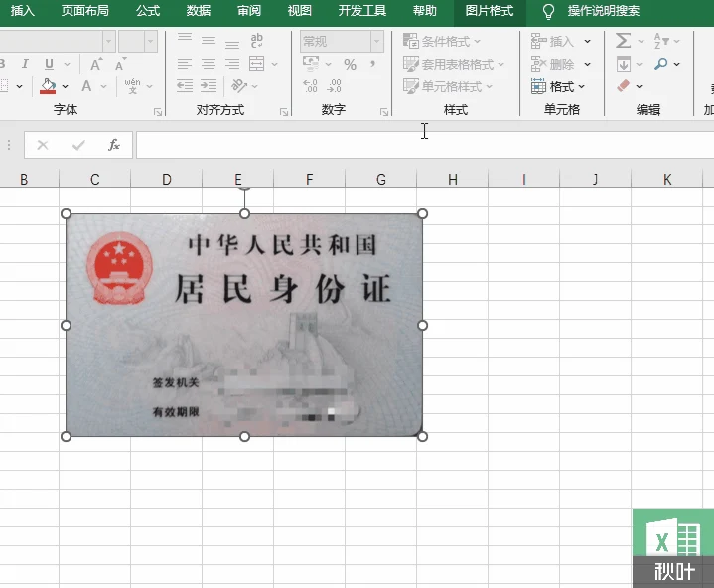This screenshot has width=714, height=588.
Task: Increase font size with large A icon
Action: (x=96, y=64)
